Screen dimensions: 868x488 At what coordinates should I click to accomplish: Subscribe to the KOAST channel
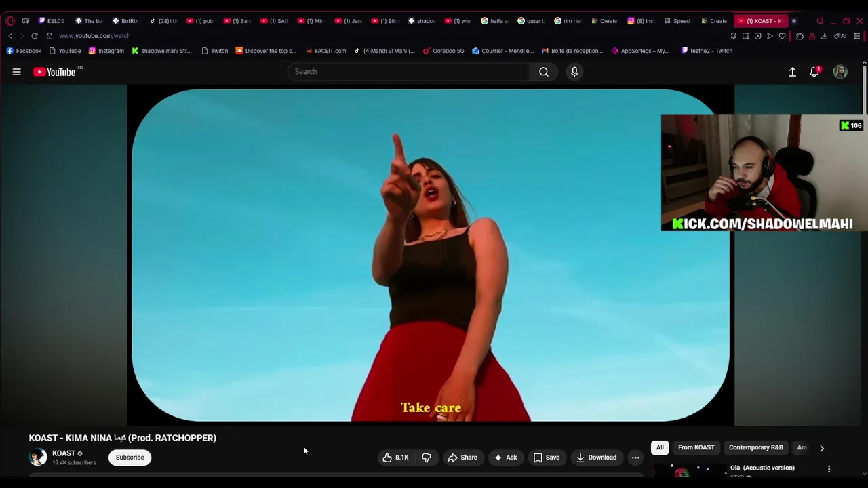click(130, 457)
